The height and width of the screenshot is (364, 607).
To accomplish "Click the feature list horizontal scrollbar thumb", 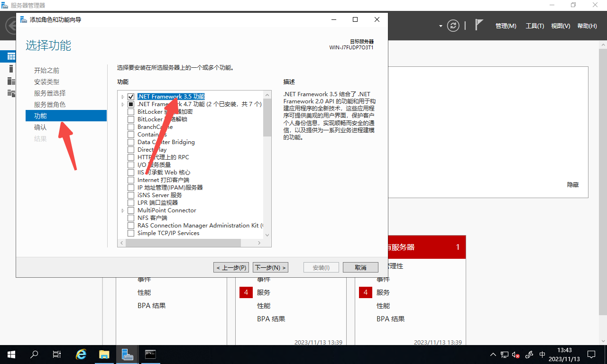I will click(184, 243).
